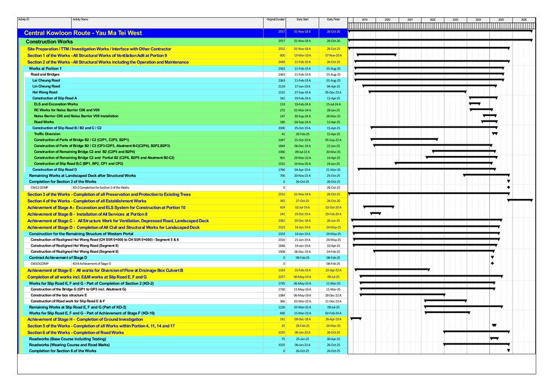Select the Central Kowloon Route project row
Image resolution: width=554 pixels, height=392 pixels.
(83, 33)
